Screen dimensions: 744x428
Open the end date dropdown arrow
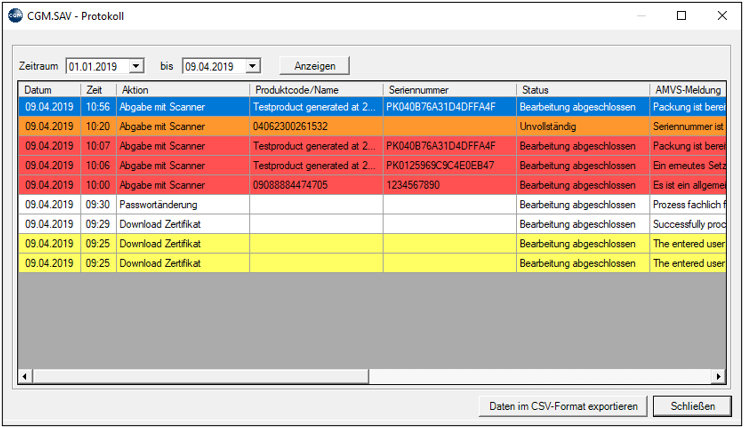[253, 66]
